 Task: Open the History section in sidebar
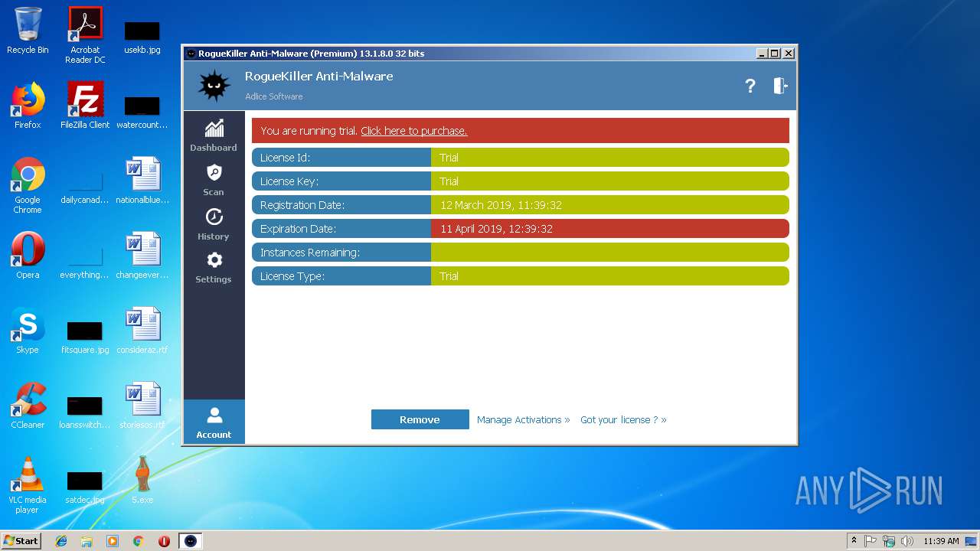click(x=214, y=224)
